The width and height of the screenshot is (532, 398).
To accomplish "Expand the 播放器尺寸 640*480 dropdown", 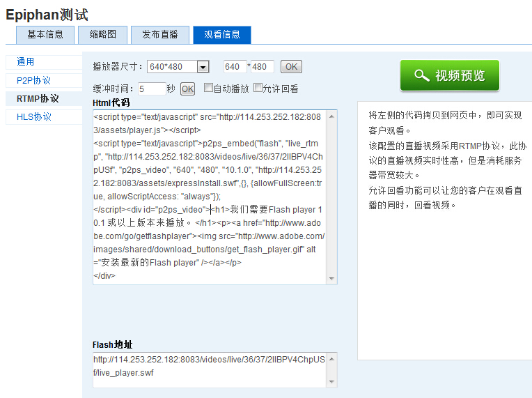I will pos(203,67).
